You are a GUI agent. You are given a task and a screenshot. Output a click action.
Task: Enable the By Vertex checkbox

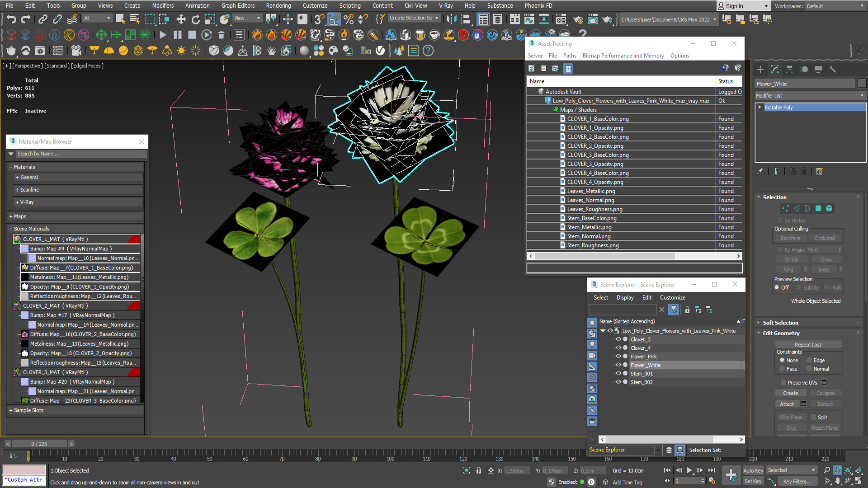(x=779, y=221)
